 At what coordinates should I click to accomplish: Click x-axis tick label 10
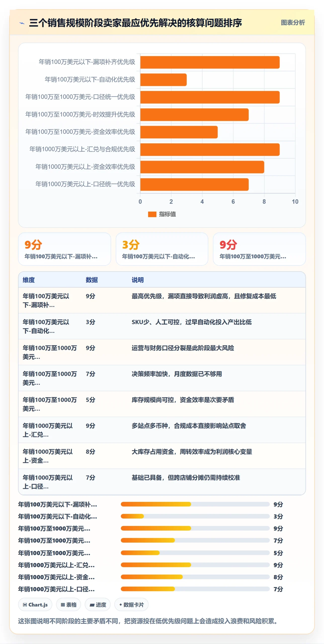point(295,202)
